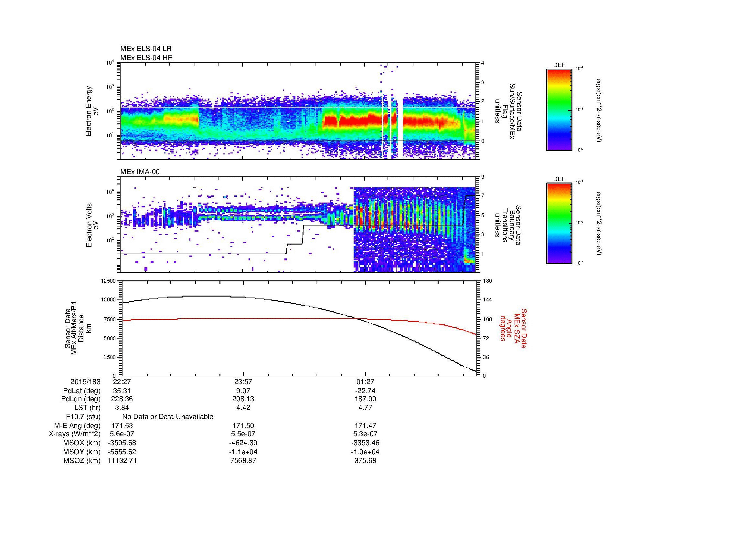Click the time tick label '22:27'

point(122,382)
